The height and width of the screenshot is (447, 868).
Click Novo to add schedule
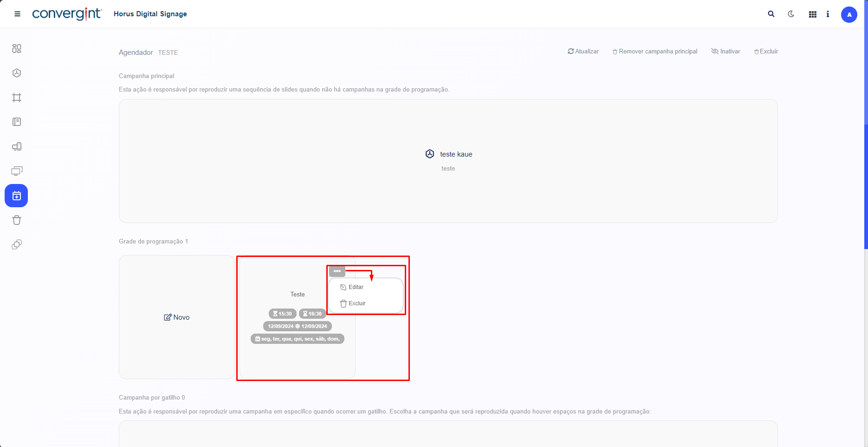coord(177,317)
